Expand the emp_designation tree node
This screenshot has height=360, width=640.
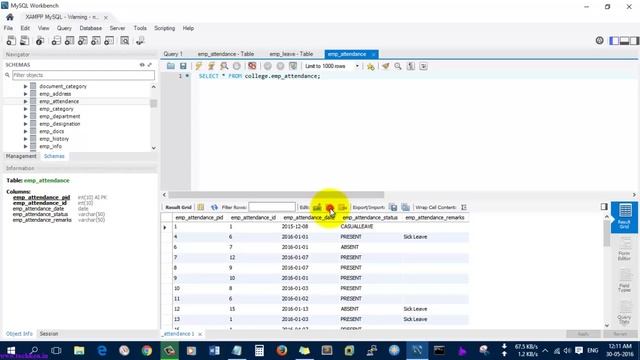coord(25,124)
